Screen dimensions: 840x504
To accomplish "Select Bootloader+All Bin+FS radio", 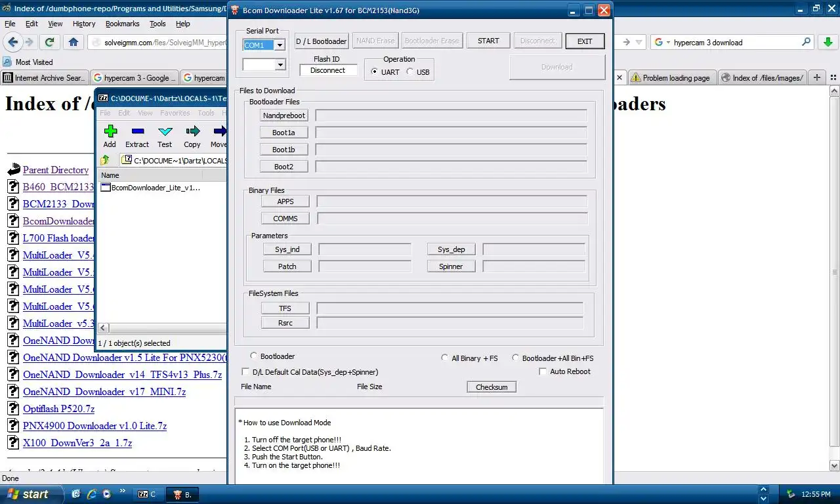I will (516, 358).
